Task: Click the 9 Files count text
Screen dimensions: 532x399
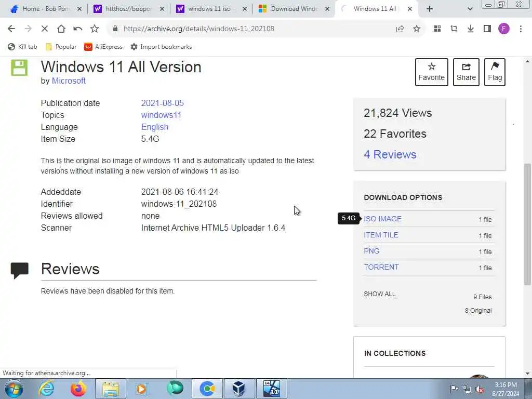Action: click(483, 297)
